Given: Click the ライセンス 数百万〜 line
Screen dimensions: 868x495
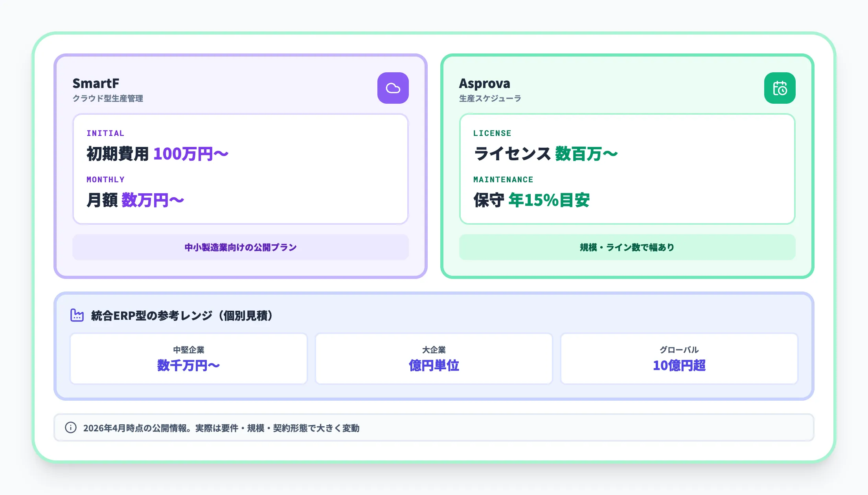Looking at the screenshot, I should pos(546,154).
